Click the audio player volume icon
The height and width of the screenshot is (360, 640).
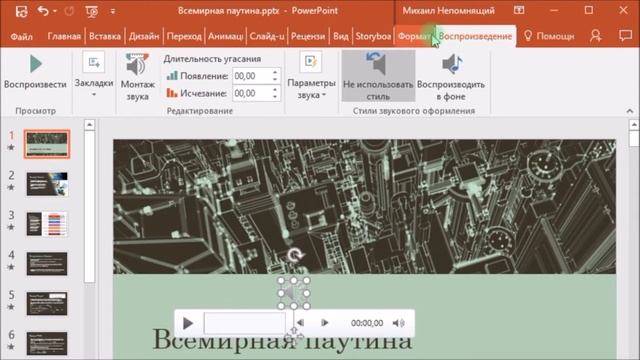coord(398,323)
